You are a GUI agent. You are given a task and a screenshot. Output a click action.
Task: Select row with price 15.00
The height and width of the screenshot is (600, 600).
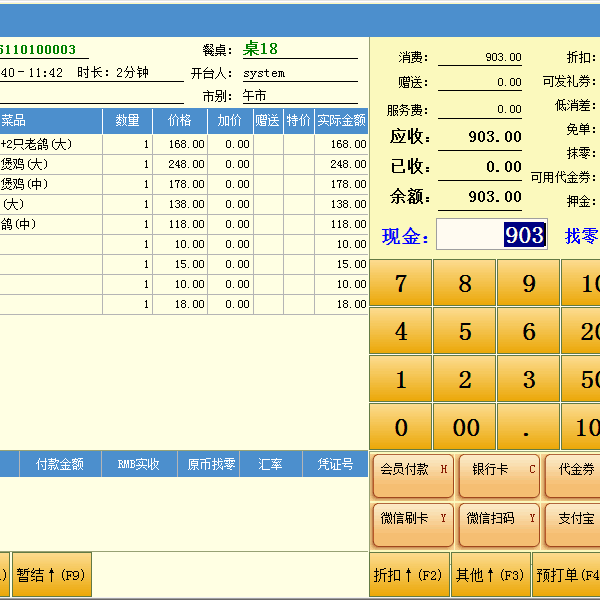point(184,264)
